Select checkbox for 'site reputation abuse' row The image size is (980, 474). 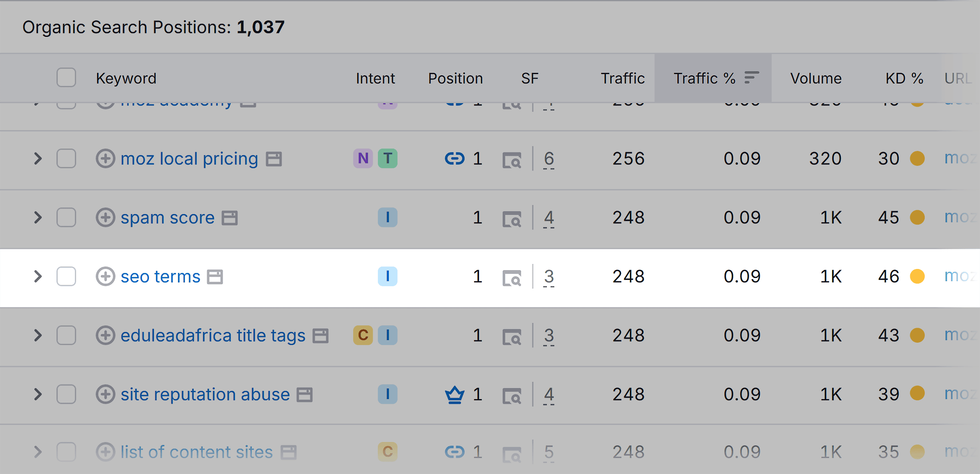[66, 394]
